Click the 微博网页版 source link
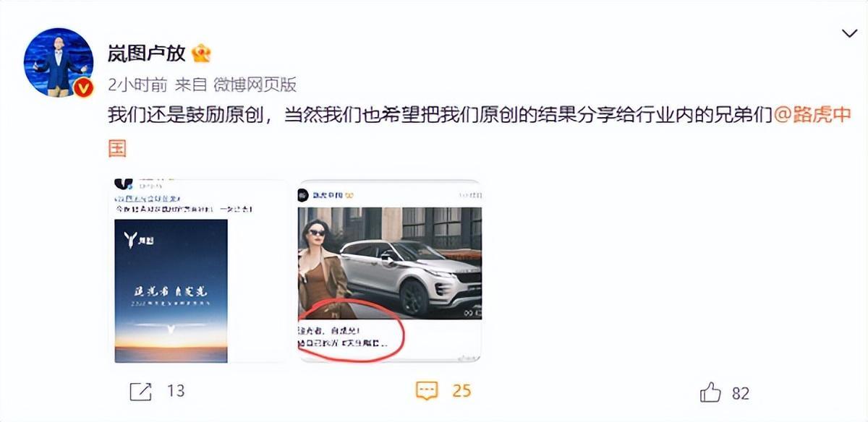868x422 pixels. pos(255,85)
